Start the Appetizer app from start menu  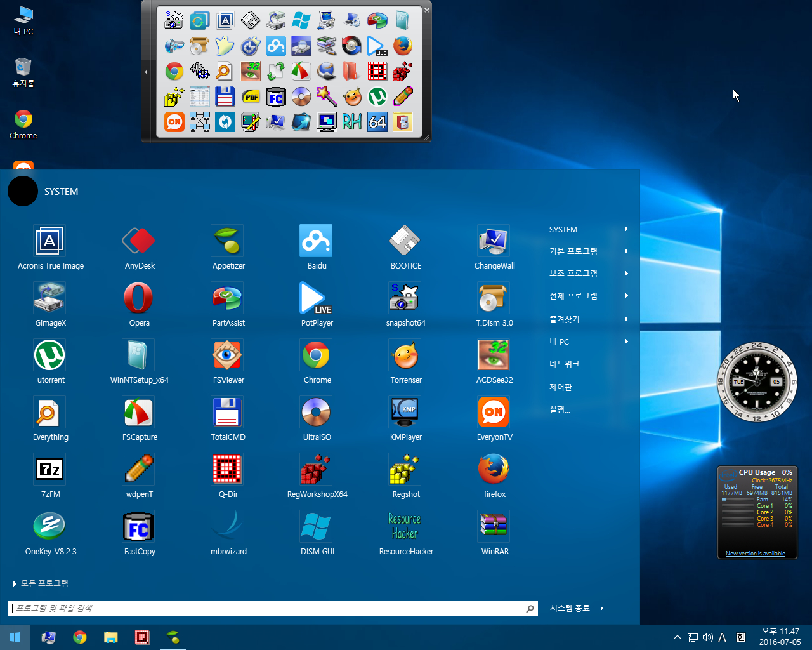coord(228,248)
